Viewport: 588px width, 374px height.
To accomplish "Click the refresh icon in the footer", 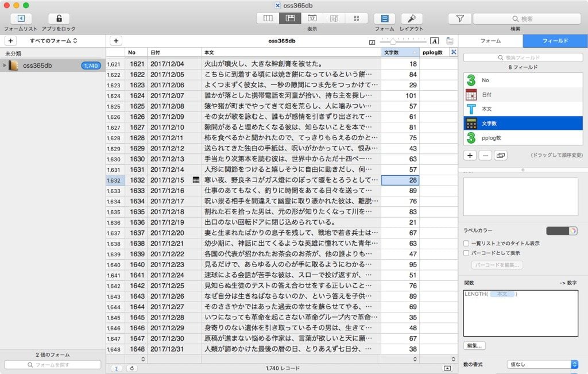I will 131,368.
